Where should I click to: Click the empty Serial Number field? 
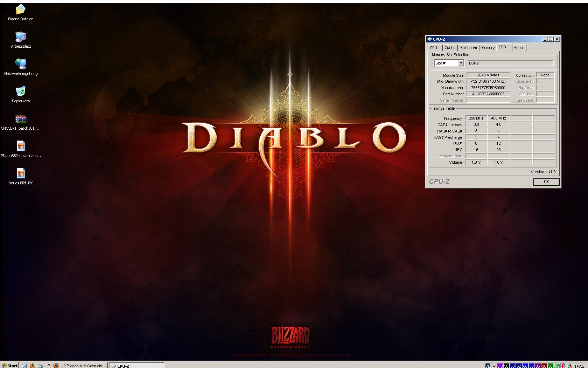pyautogui.click(x=488, y=100)
